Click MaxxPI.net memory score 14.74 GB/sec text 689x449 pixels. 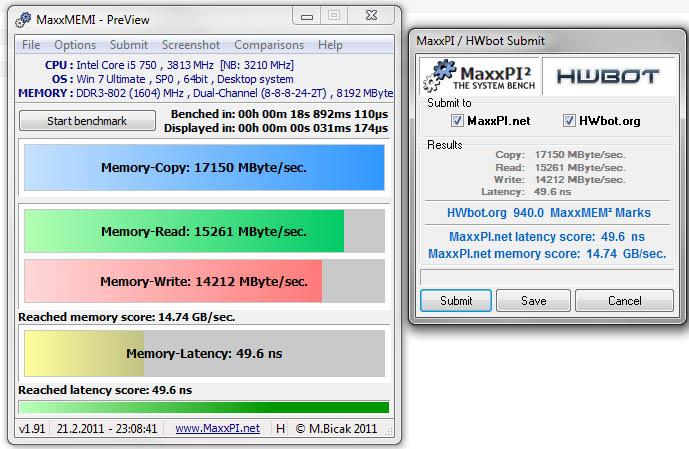click(547, 254)
